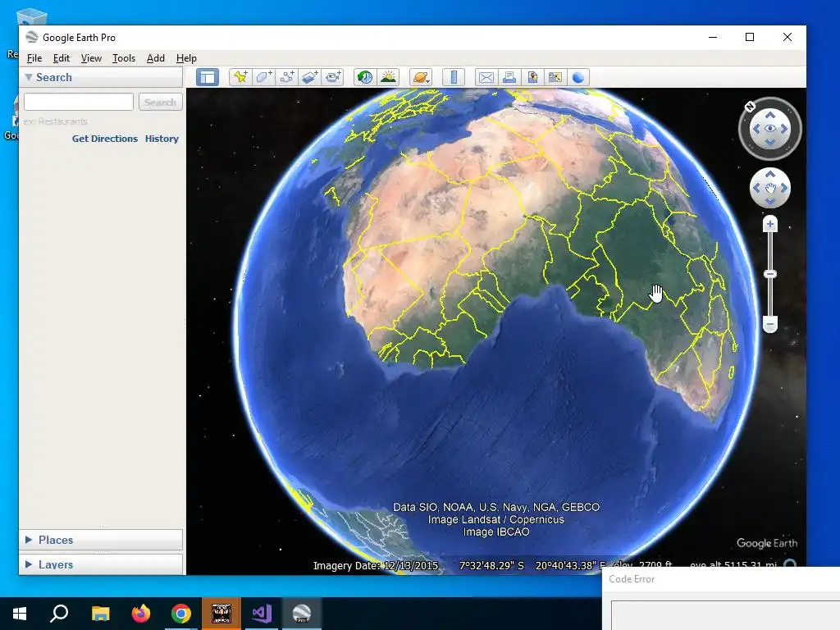Open the Help menu
840x630 pixels.
click(186, 58)
